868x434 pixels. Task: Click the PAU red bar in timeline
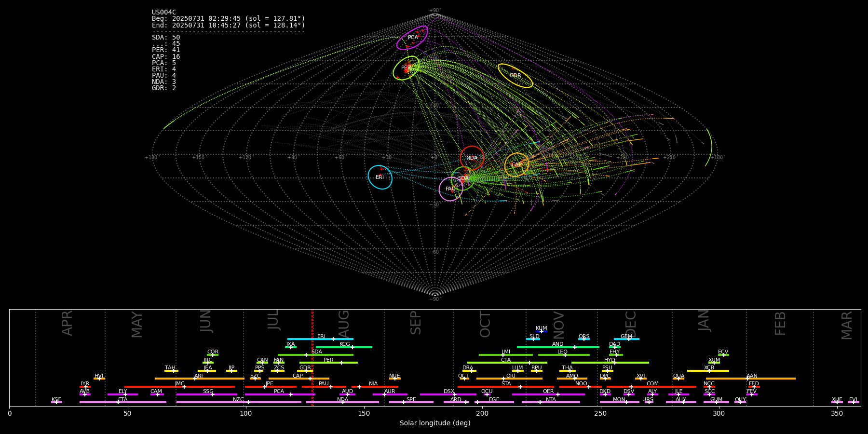pos(324,387)
